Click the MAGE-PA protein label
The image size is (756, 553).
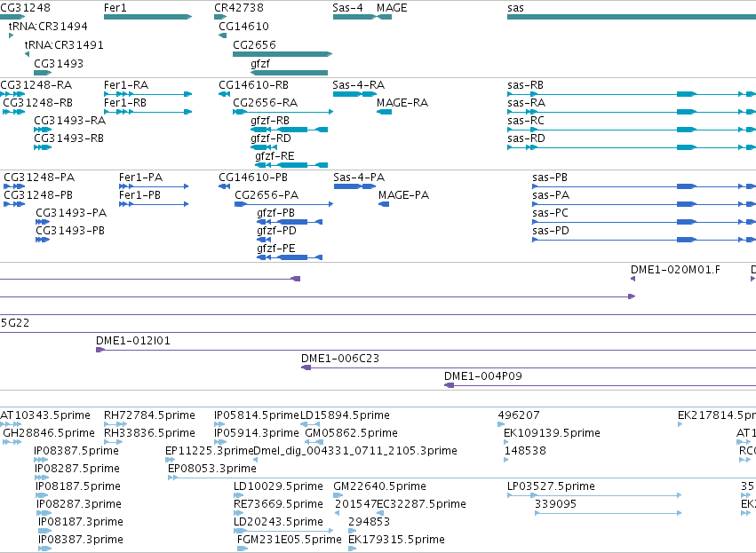click(x=404, y=195)
